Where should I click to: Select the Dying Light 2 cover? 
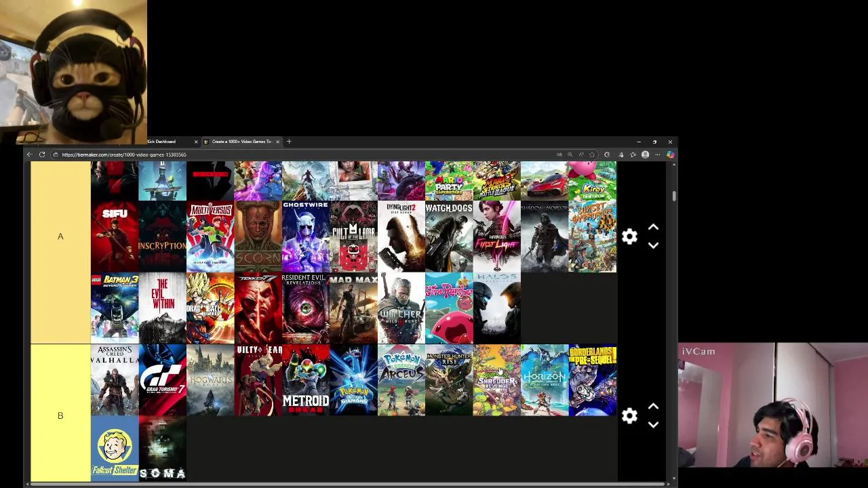[401, 237]
